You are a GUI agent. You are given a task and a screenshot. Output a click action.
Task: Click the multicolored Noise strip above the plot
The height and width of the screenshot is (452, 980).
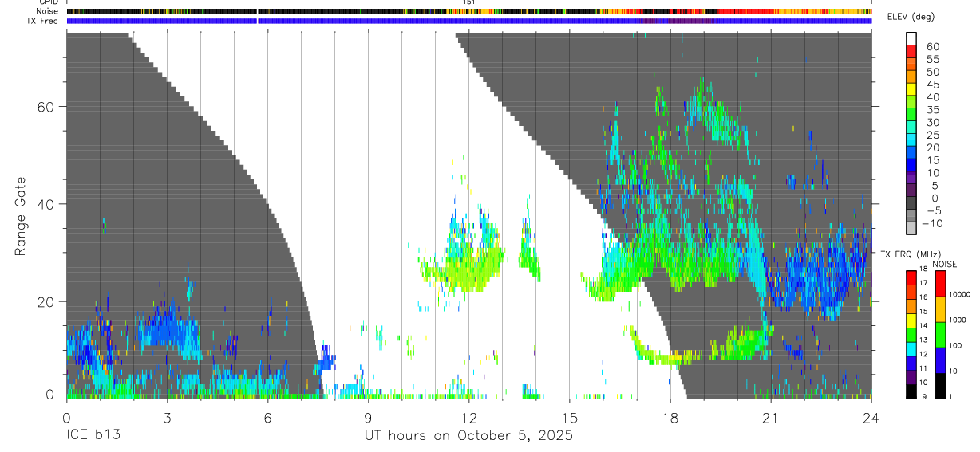click(x=468, y=11)
